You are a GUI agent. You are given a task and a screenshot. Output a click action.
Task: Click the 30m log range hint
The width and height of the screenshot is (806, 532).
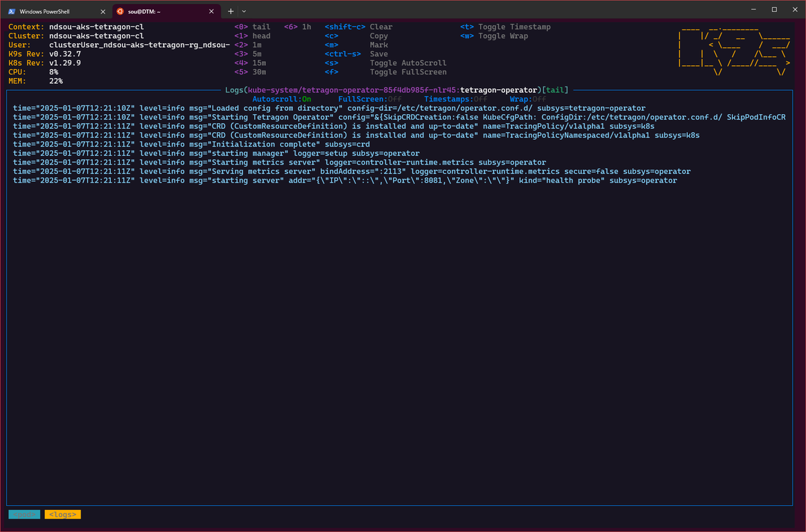(250, 72)
